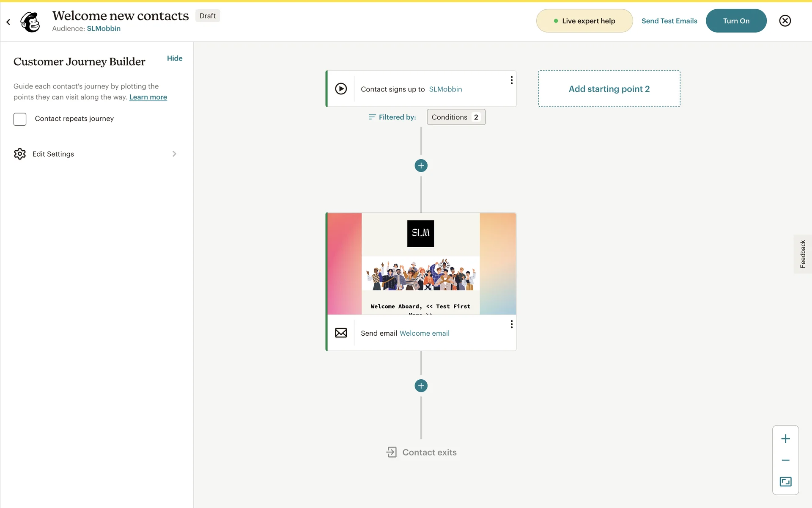This screenshot has height=508, width=812.
Task: Fit journey map to screen
Action: click(785, 482)
